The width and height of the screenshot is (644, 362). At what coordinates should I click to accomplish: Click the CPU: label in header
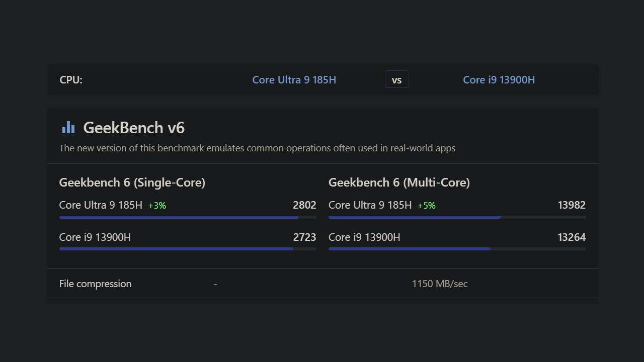(71, 80)
